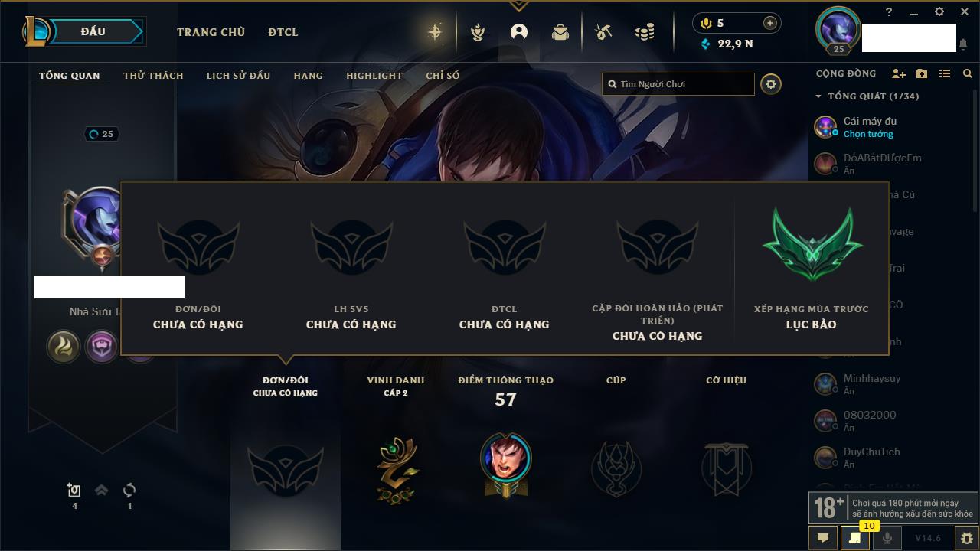Switch to the THỬ THÁCH tab
The image size is (980, 551).
coord(153,76)
